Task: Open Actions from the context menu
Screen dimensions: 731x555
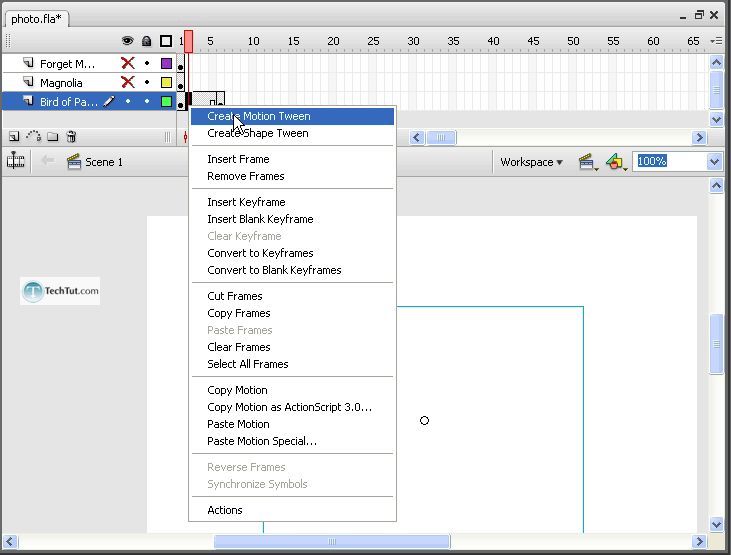Action: pyautogui.click(x=292, y=510)
